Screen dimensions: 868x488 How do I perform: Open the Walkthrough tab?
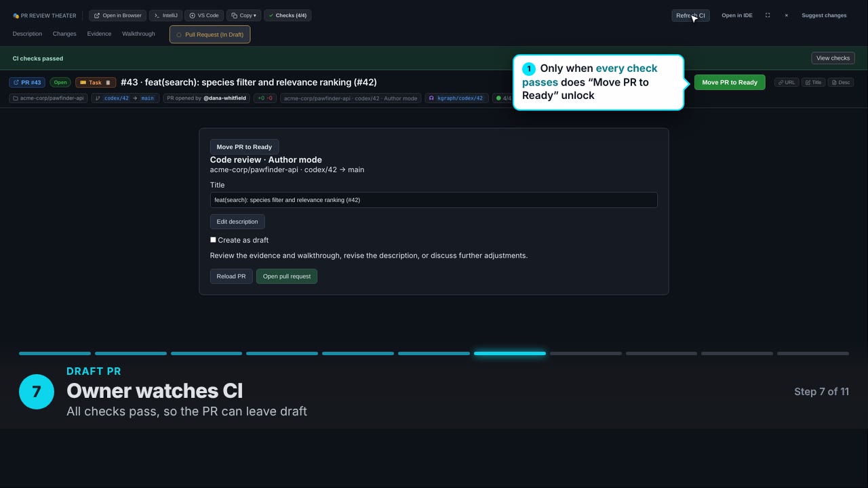[x=138, y=34]
